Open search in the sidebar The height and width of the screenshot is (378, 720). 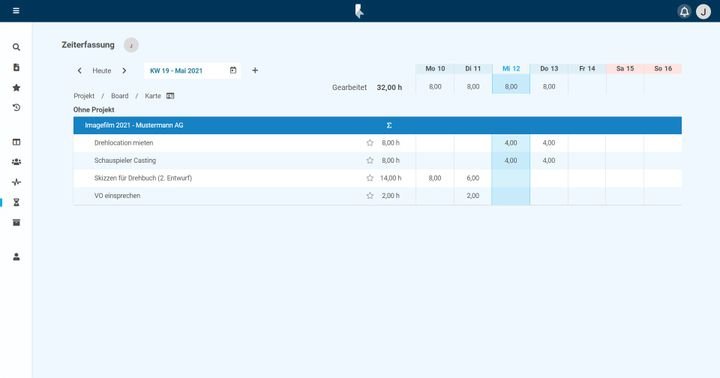click(17, 47)
